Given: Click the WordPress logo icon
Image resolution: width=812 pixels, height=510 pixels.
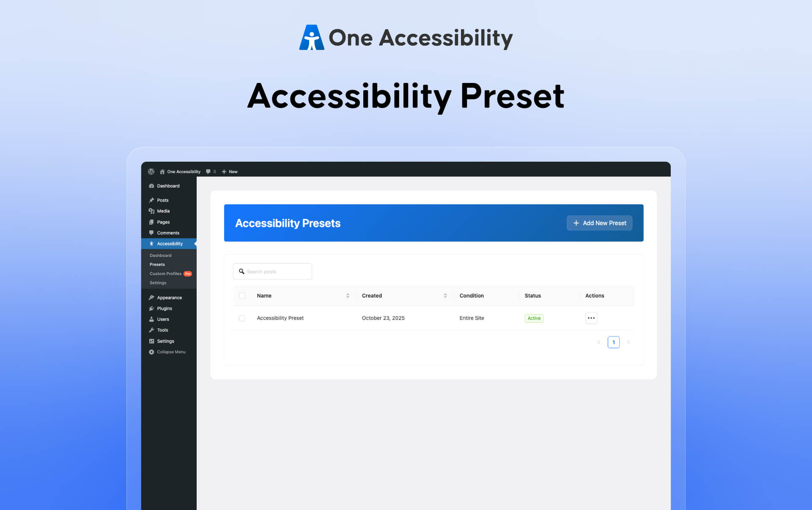Looking at the screenshot, I should [x=151, y=171].
